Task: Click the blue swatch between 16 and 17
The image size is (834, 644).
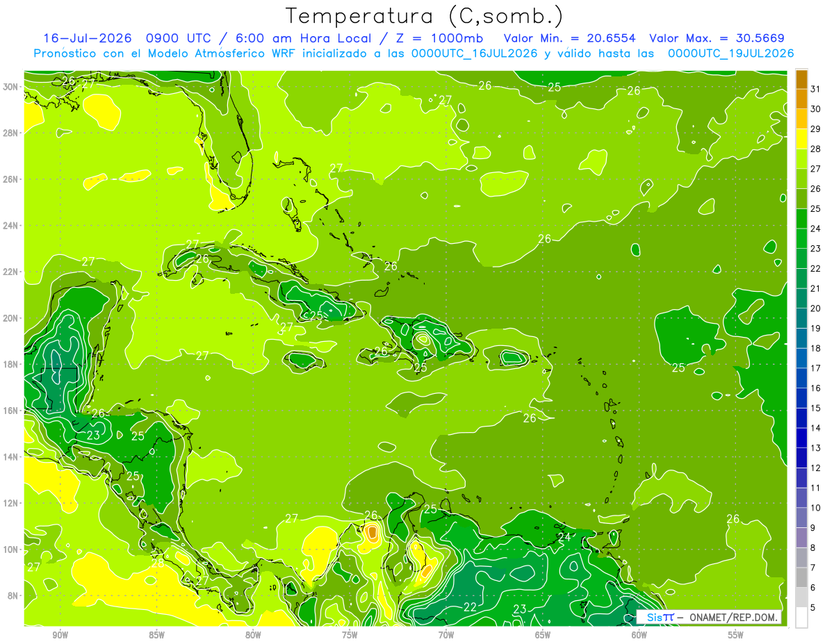Action: click(x=801, y=378)
